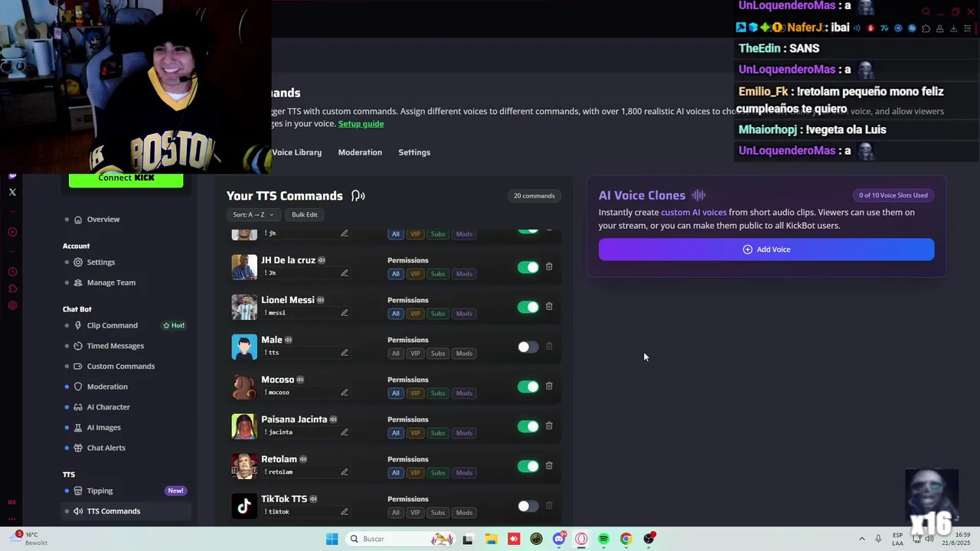Switch to the Settings tab
The image size is (980, 551).
click(x=414, y=152)
